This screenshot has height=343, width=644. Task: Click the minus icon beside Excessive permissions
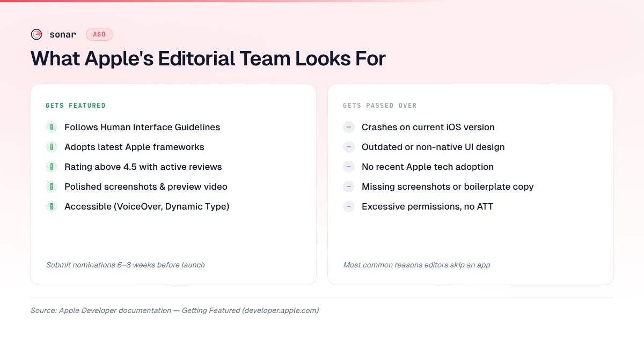point(349,206)
